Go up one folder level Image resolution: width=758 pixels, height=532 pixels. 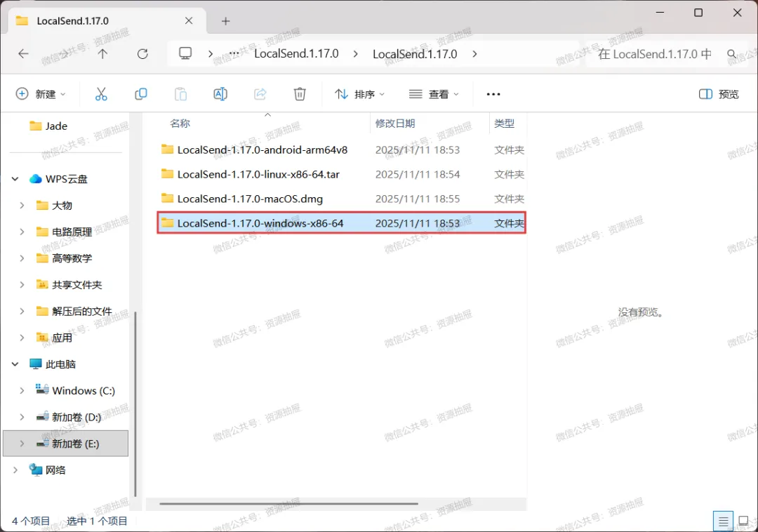[x=102, y=53]
